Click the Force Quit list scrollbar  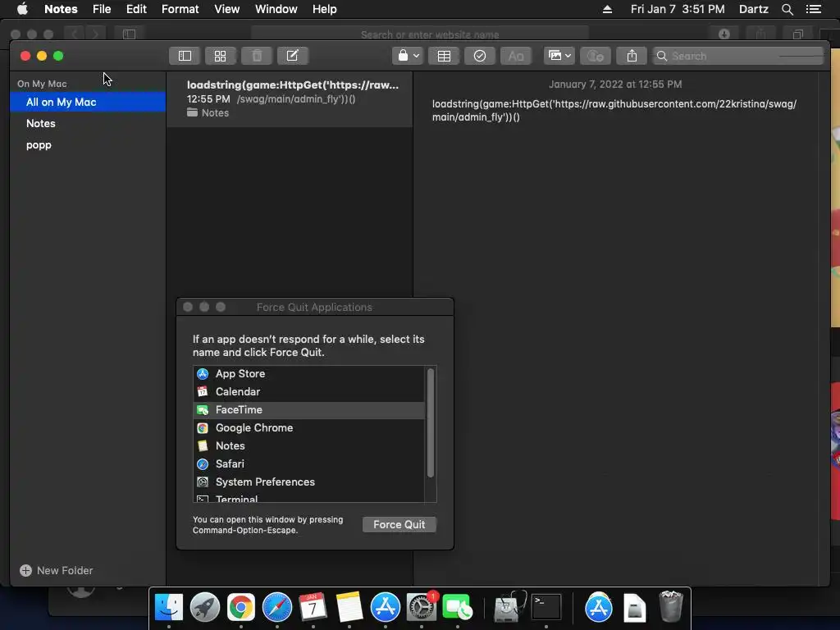pyautogui.click(x=430, y=423)
